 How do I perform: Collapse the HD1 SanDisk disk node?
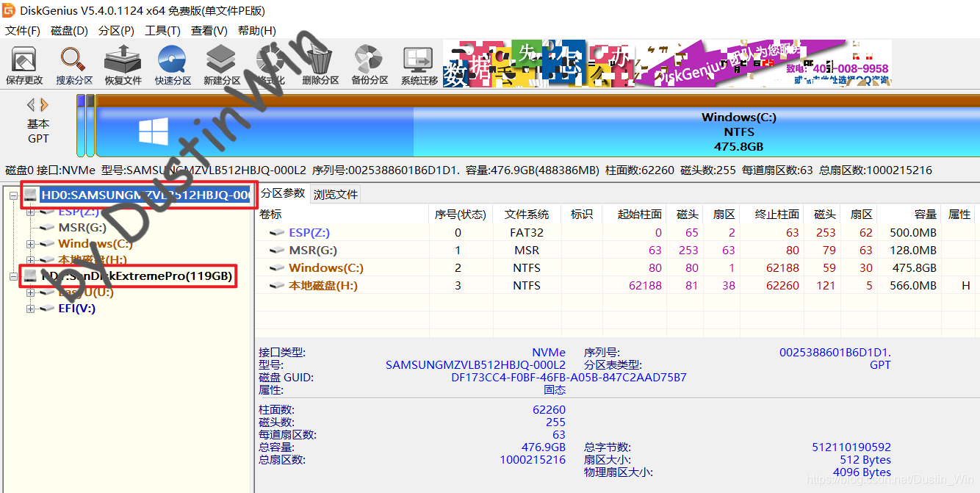click(15, 276)
